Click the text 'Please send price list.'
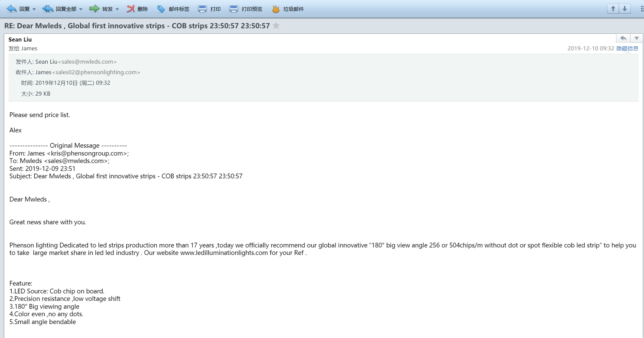644x338 pixels. (40, 115)
